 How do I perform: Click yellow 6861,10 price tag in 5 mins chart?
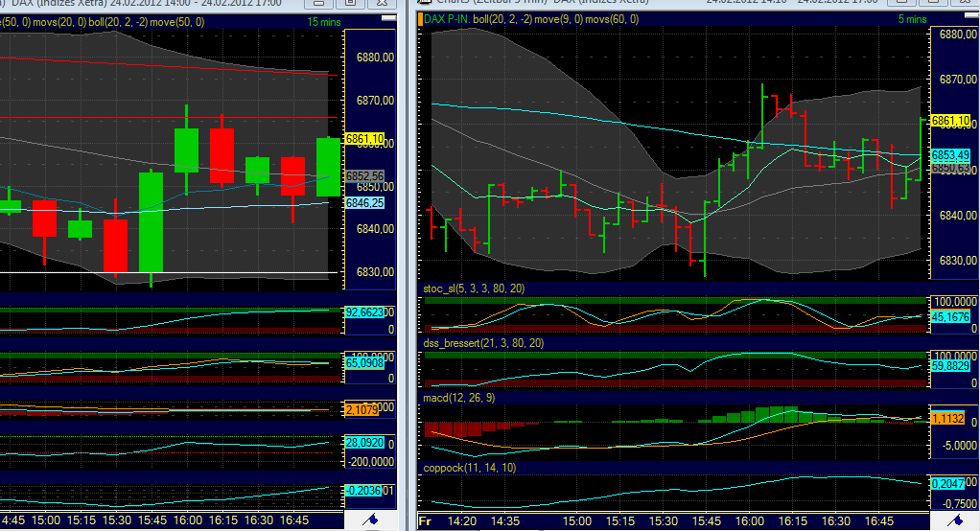(x=950, y=121)
